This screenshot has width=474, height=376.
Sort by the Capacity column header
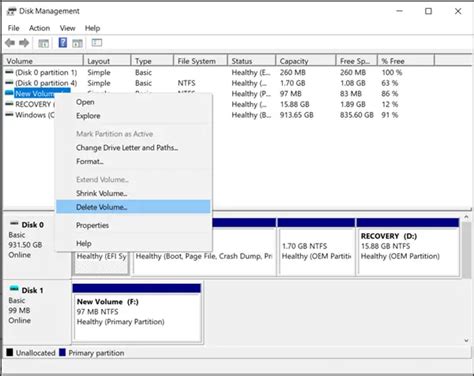coord(306,61)
